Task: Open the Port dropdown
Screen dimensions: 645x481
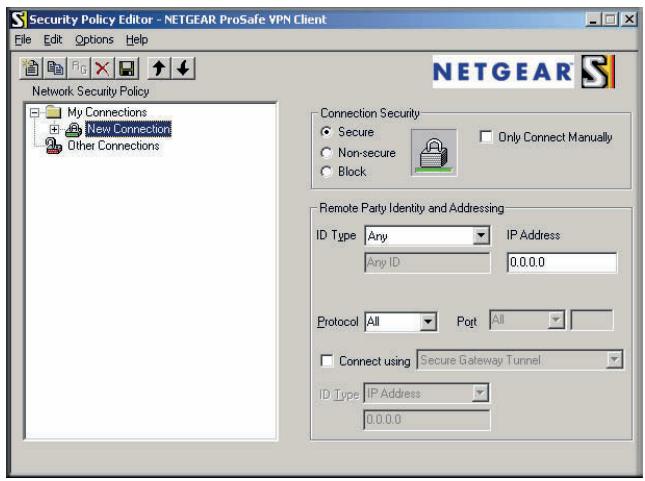Action: (556, 320)
